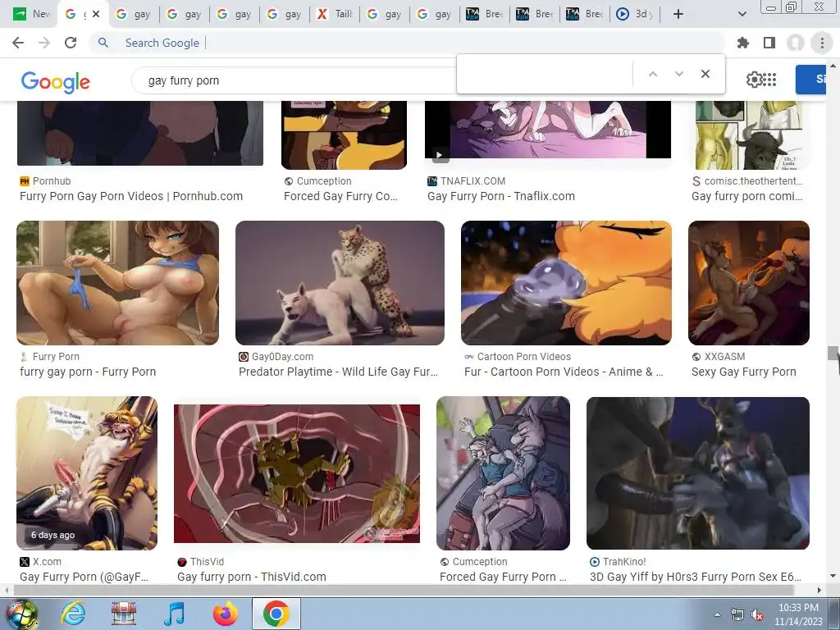Expand the tab search chevron
Image resolution: width=840 pixels, height=630 pixels.
[x=742, y=14]
